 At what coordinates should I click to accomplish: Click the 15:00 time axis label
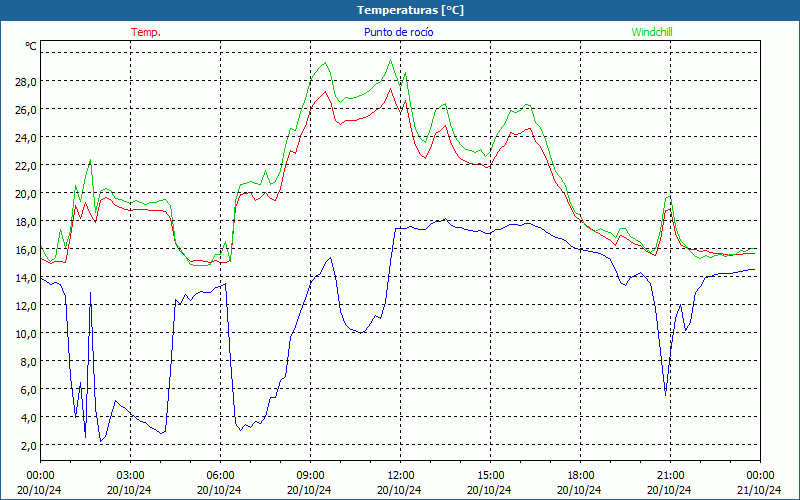point(490,476)
